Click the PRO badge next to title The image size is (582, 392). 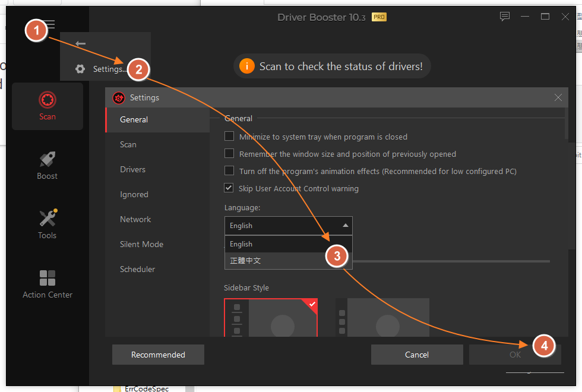(x=379, y=17)
